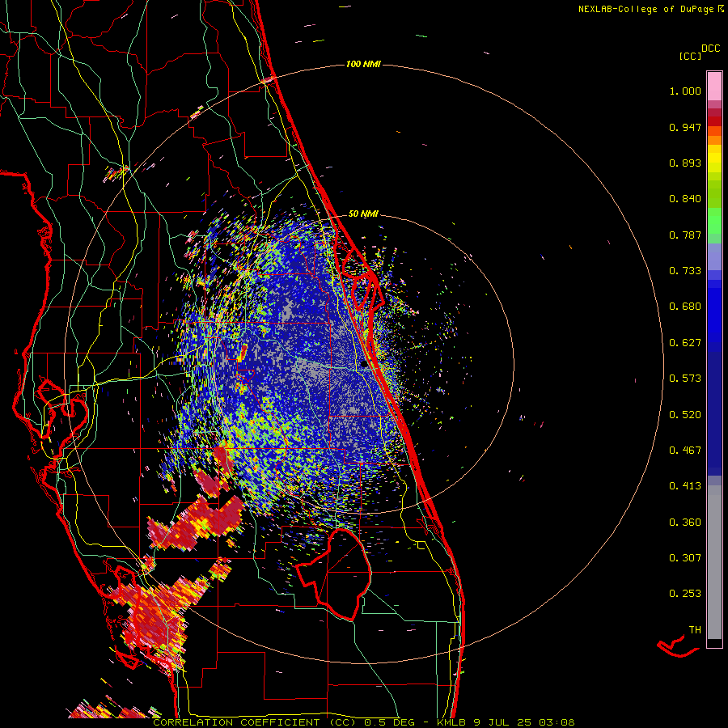728x728 pixels.
Task: Click the [CC] units label
Action: point(690,56)
